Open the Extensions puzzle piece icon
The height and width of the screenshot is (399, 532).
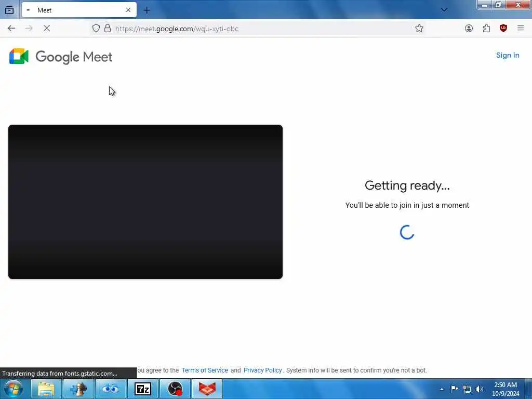[x=486, y=29]
